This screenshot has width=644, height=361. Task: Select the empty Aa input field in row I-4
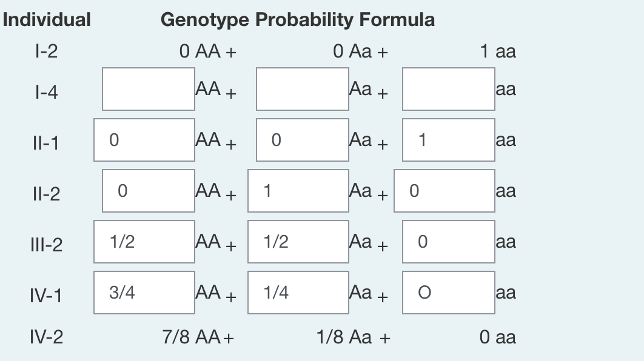tap(302, 89)
